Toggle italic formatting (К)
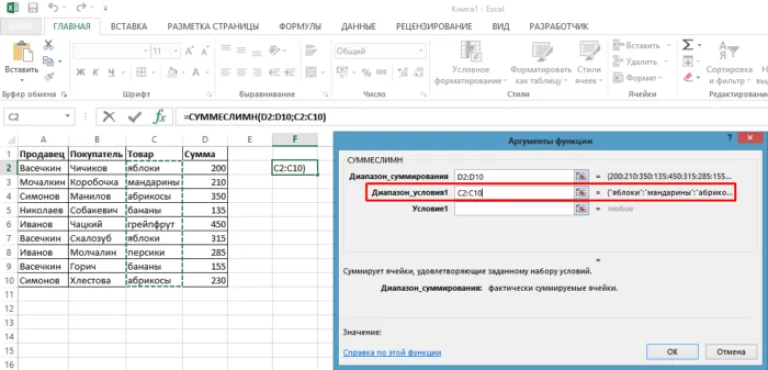Screen dimensions: 768x370 click(x=96, y=73)
